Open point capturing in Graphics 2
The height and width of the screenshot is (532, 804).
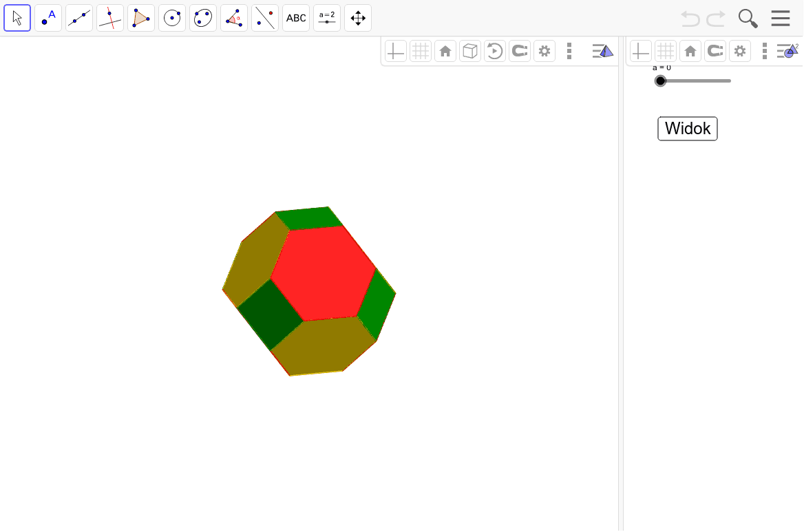(x=715, y=51)
